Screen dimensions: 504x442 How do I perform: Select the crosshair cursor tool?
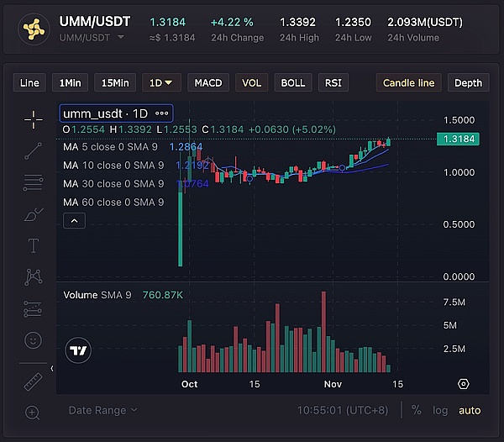pos(33,119)
